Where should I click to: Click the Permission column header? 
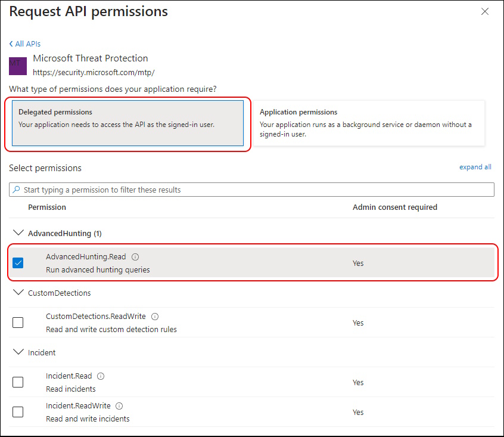point(47,207)
